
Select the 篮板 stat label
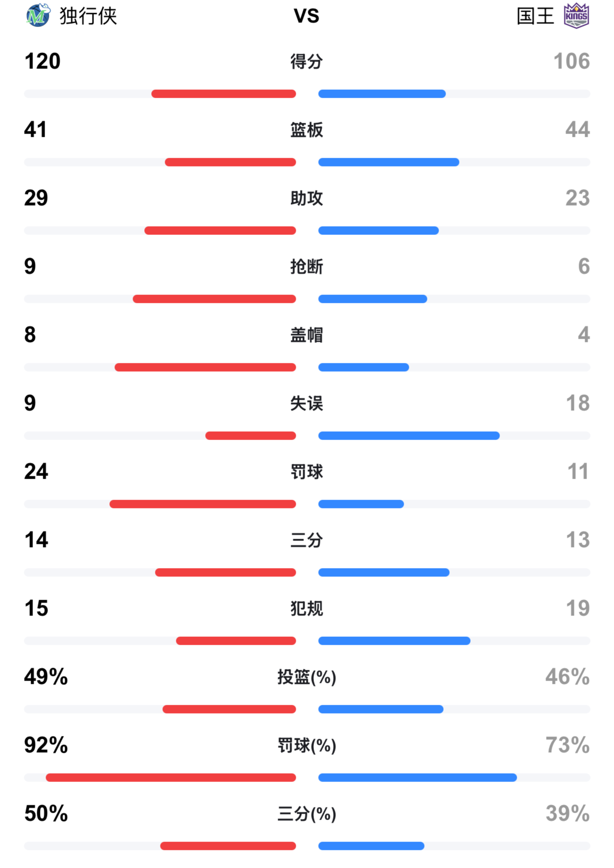307,130
